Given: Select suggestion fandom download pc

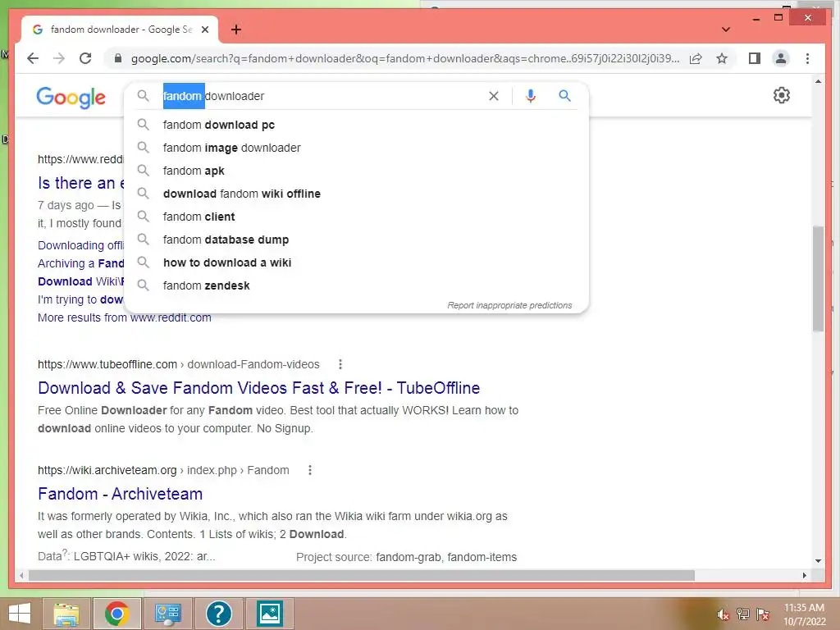Looking at the screenshot, I should coord(356,125).
